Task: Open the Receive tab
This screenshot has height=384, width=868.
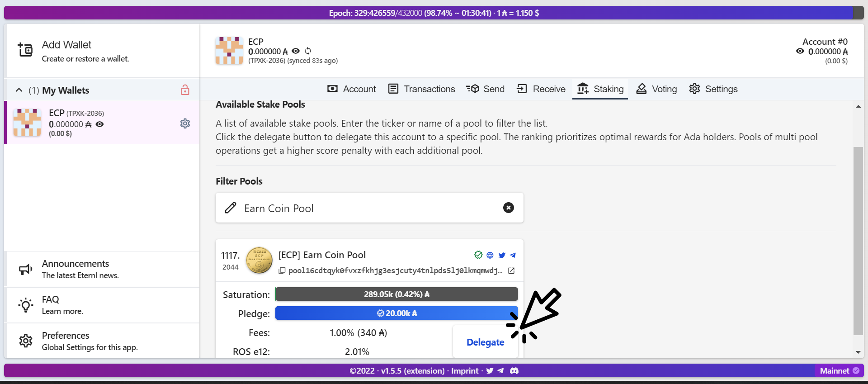Action: 541,89
